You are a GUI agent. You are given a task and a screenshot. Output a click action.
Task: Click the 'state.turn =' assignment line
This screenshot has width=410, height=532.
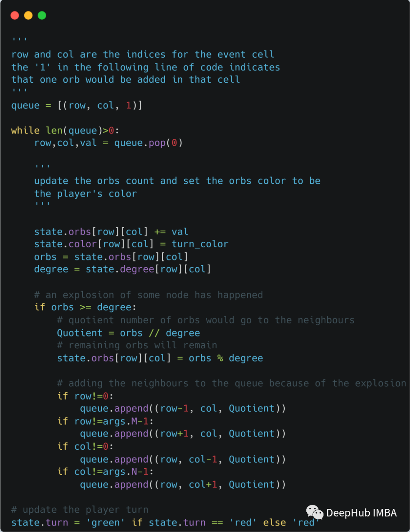point(166,523)
